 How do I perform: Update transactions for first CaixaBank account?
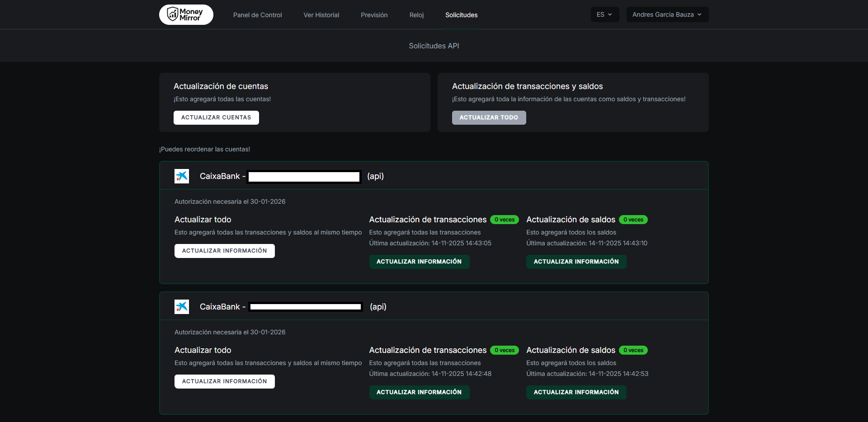pos(419,262)
